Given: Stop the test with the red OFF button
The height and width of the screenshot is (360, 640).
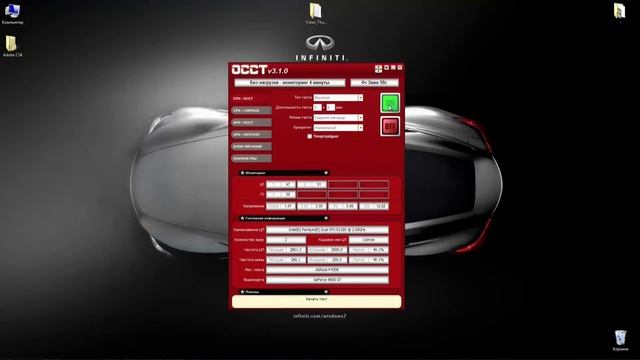Looking at the screenshot, I should pos(390,126).
